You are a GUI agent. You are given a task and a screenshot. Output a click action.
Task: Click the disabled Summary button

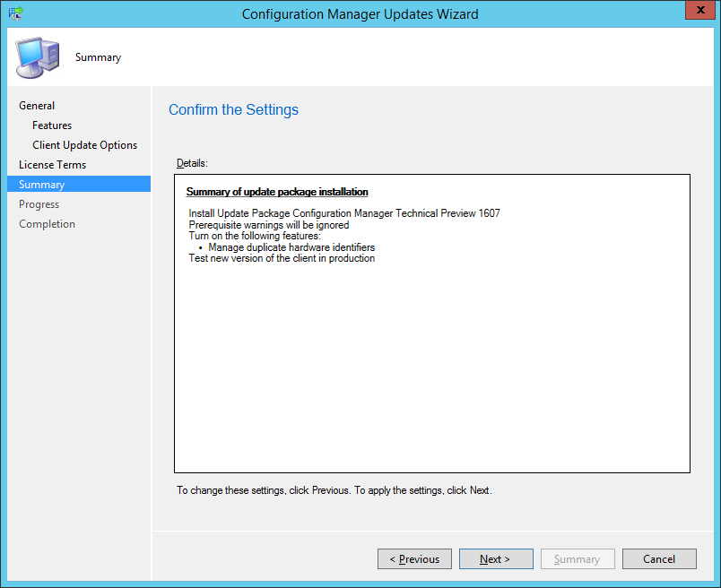click(x=578, y=559)
